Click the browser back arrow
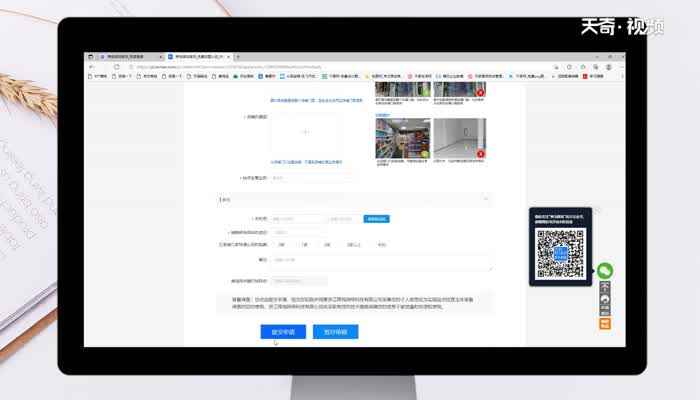 click(x=92, y=66)
